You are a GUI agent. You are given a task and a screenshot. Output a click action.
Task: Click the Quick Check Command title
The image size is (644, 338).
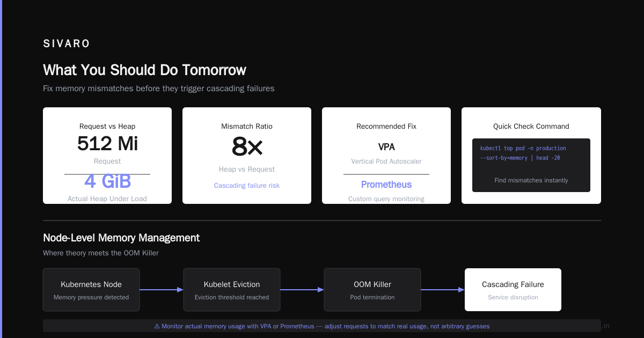click(x=531, y=127)
